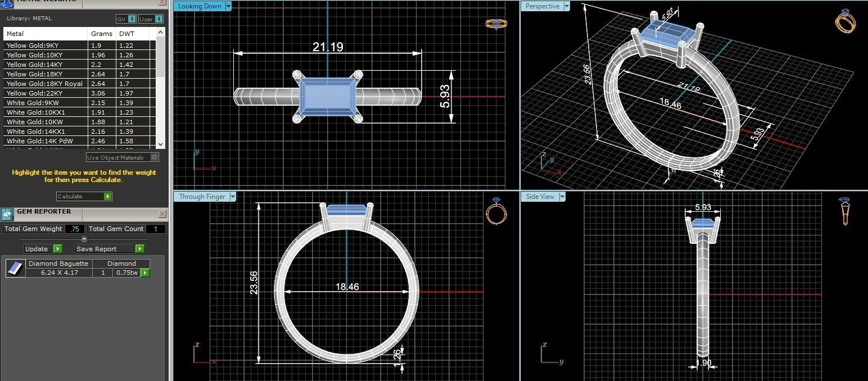
Task: Open the Looking Down viewport dropdown
Action: (228, 6)
